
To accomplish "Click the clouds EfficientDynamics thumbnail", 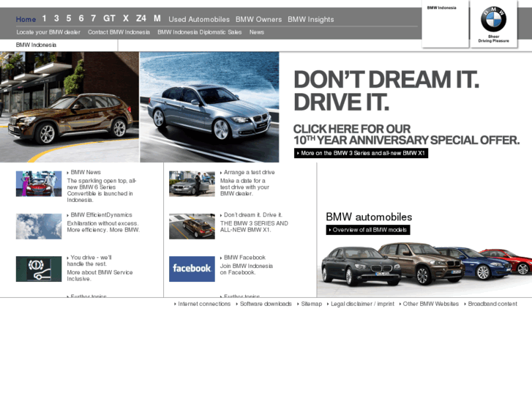I will 39,226.
